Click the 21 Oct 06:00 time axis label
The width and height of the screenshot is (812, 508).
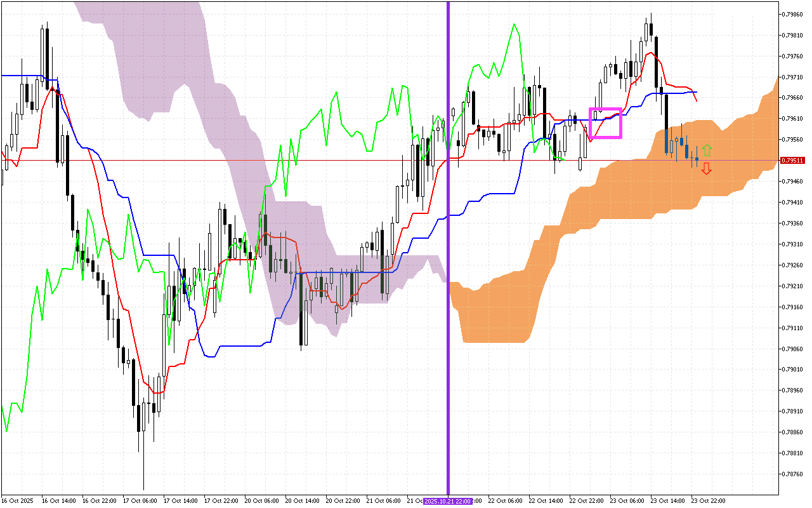[x=383, y=501]
